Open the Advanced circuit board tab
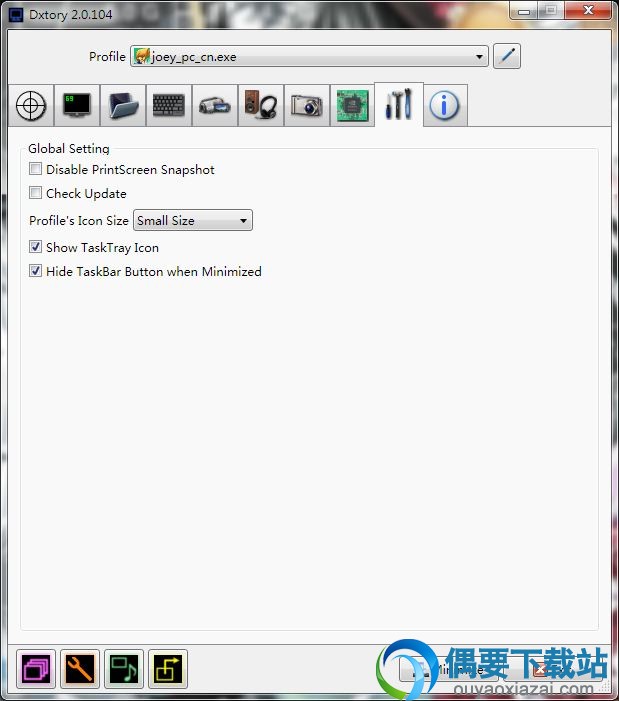The width and height of the screenshot is (619, 701). click(x=353, y=106)
